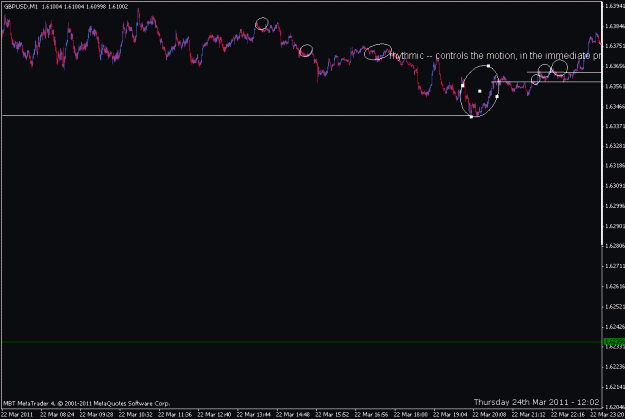Click the 22 Mar 21:12 time label

[529, 415]
